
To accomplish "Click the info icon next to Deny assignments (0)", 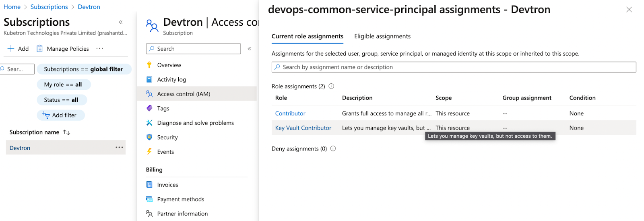I will point(333,149).
